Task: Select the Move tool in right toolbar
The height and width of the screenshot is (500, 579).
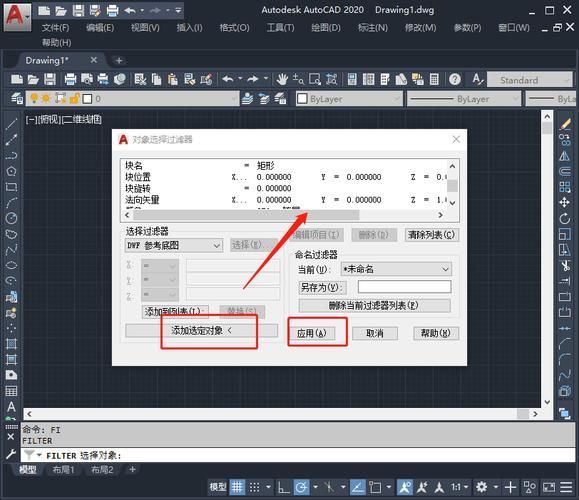Action: click(x=565, y=202)
